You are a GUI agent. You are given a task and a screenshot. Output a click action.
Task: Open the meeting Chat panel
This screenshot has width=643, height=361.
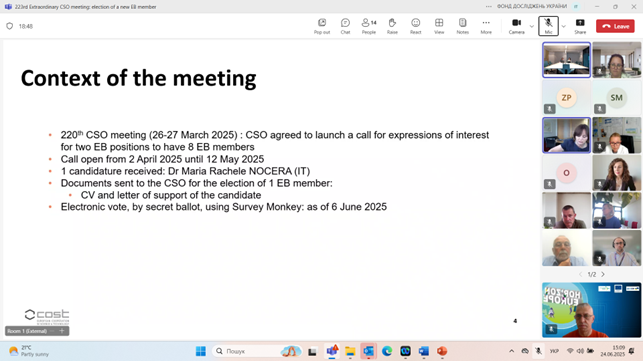tap(345, 26)
